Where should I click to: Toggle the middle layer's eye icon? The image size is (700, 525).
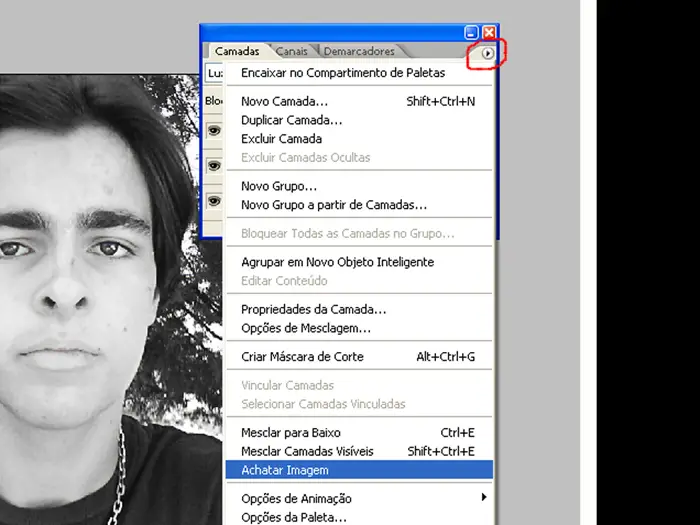(213, 165)
